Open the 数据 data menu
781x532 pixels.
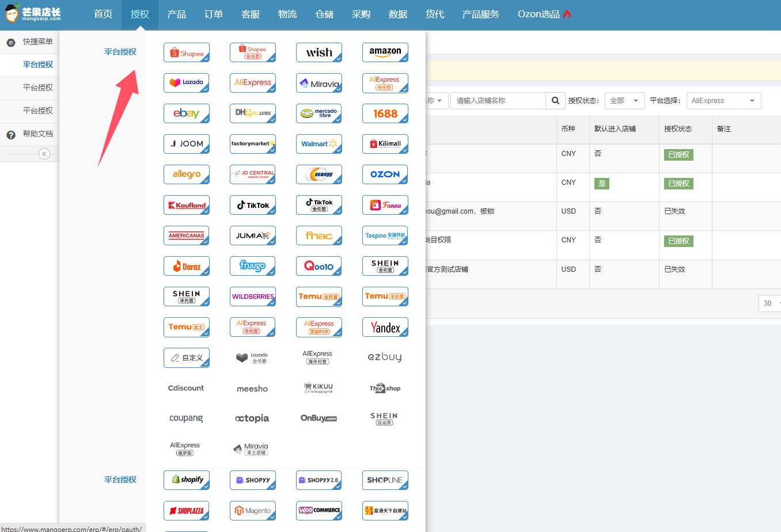pos(398,14)
